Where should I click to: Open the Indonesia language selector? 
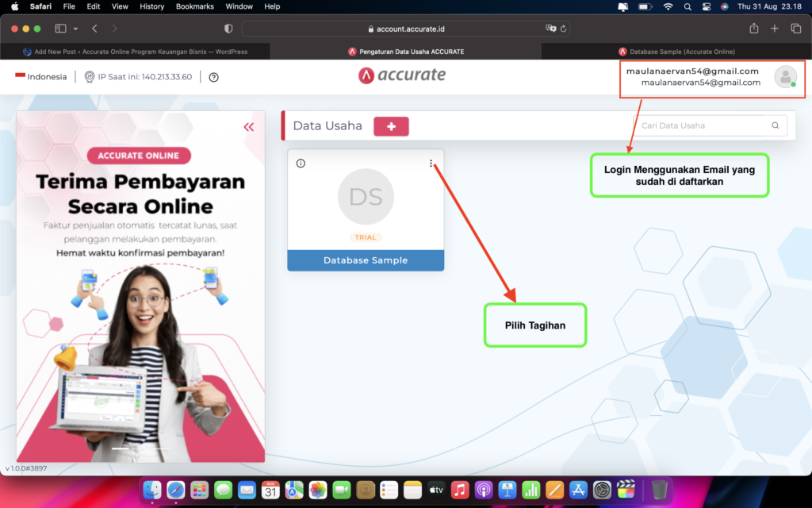point(41,77)
